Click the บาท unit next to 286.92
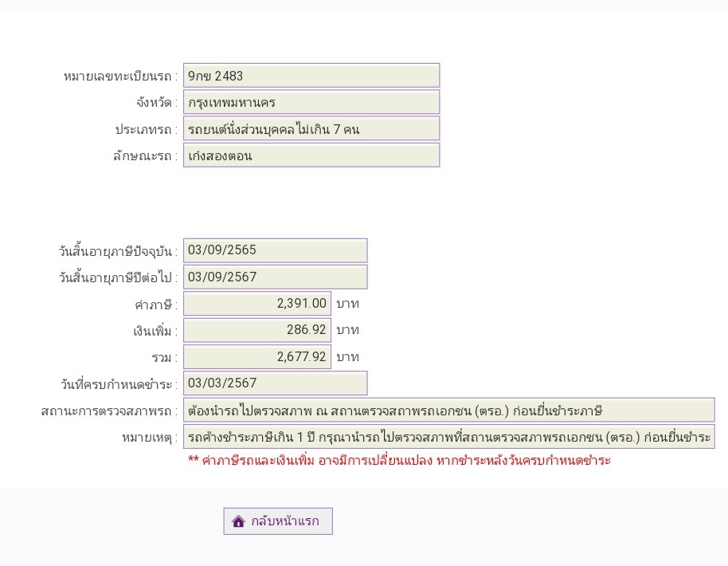 348,330
